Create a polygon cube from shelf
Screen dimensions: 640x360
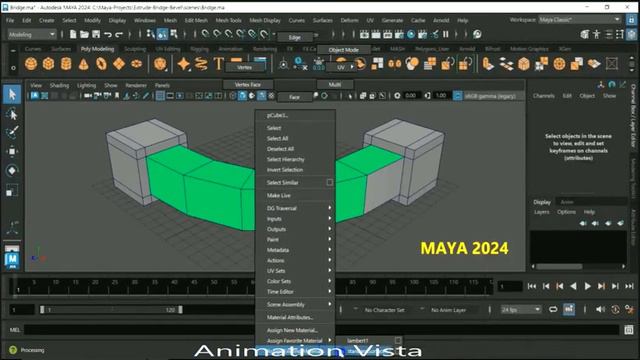[x=49, y=64]
